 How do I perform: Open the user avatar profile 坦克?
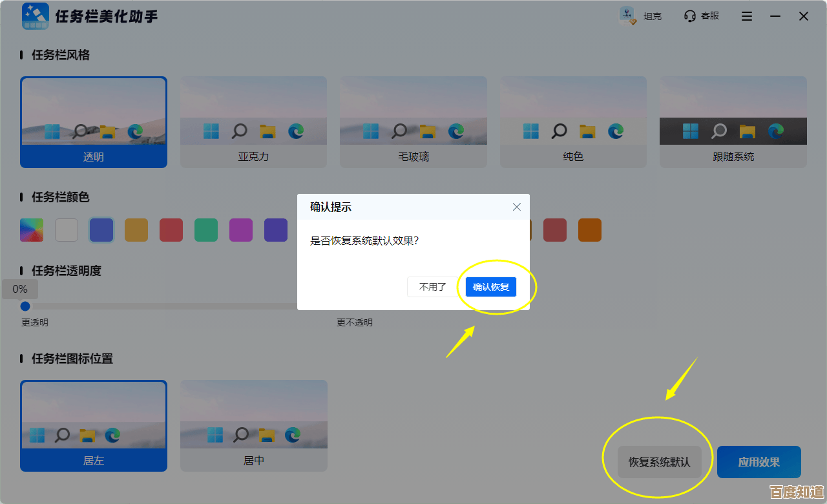point(627,16)
